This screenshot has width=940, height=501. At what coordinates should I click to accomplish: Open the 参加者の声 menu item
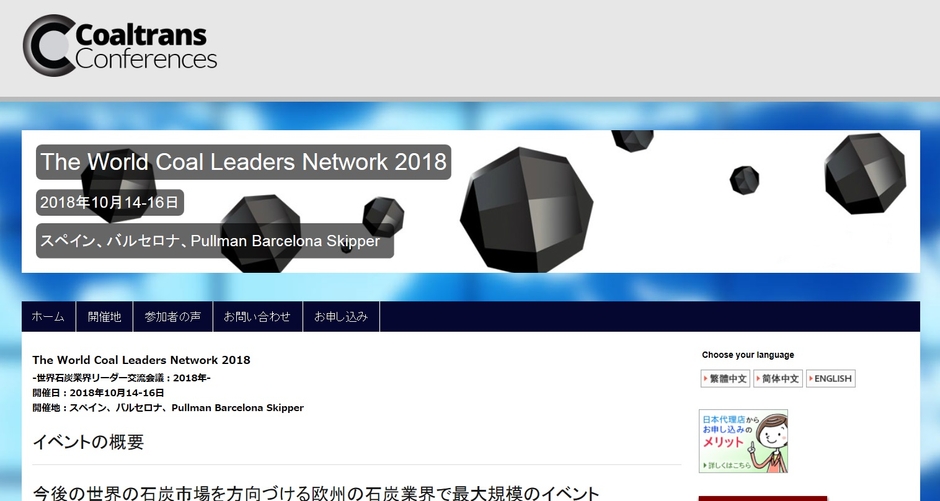(x=173, y=316)
